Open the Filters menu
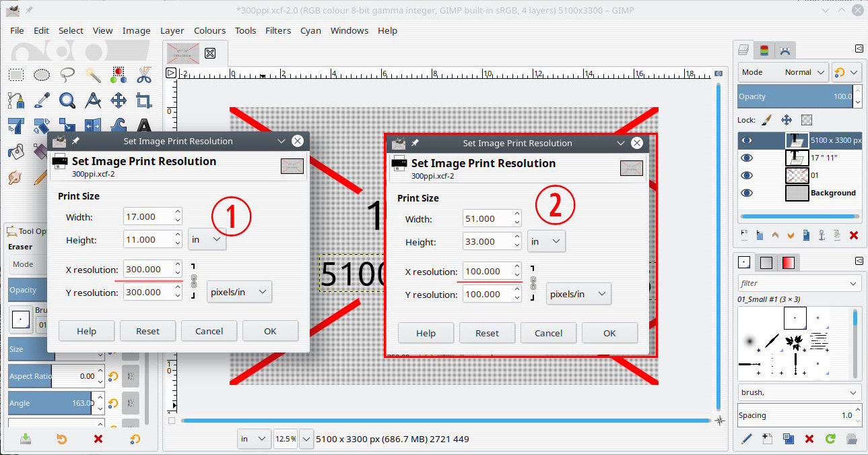The width and height of the screenshot is (868, 455). (278, 30)
